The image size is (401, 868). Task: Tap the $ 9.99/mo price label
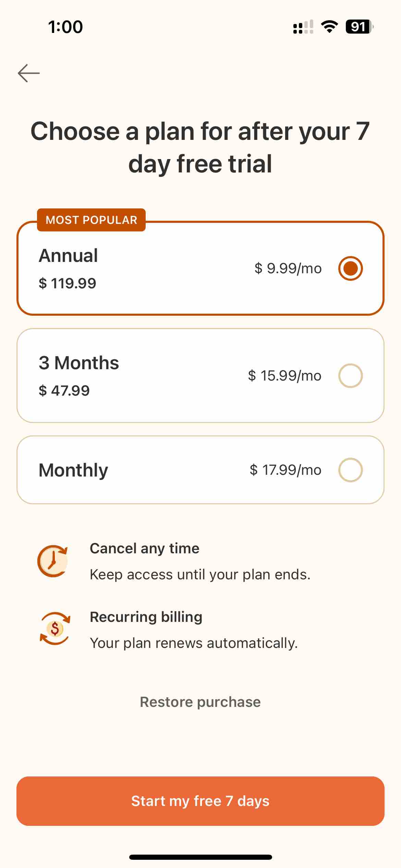point(288,268)
